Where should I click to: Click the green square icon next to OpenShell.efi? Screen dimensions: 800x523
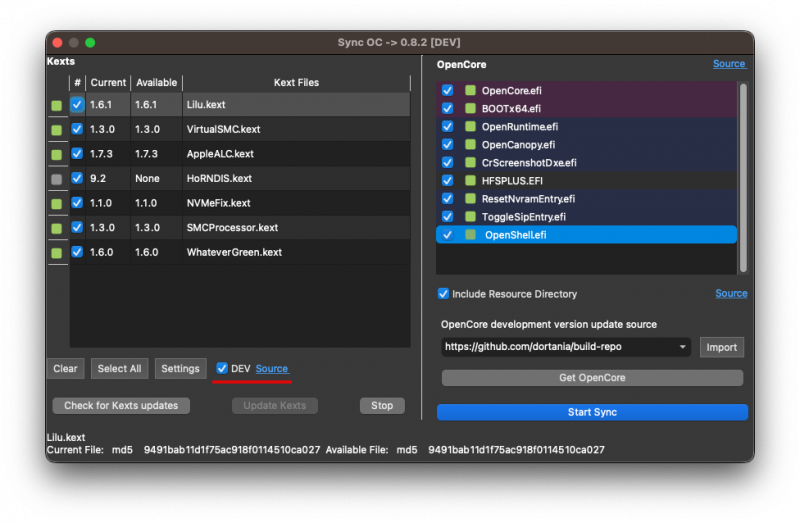pyautogui.click(x=470, y=235)
